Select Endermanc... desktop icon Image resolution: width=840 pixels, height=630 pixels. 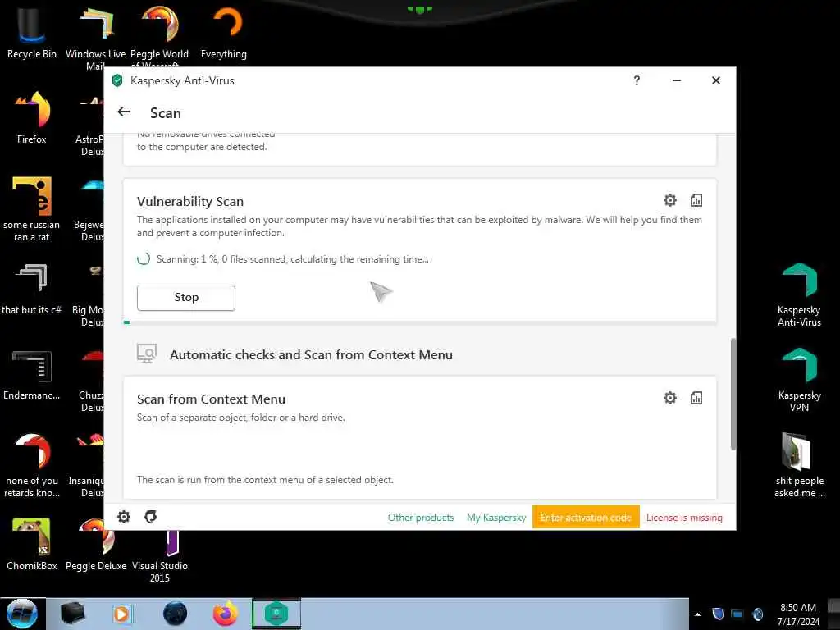[32, 375]
